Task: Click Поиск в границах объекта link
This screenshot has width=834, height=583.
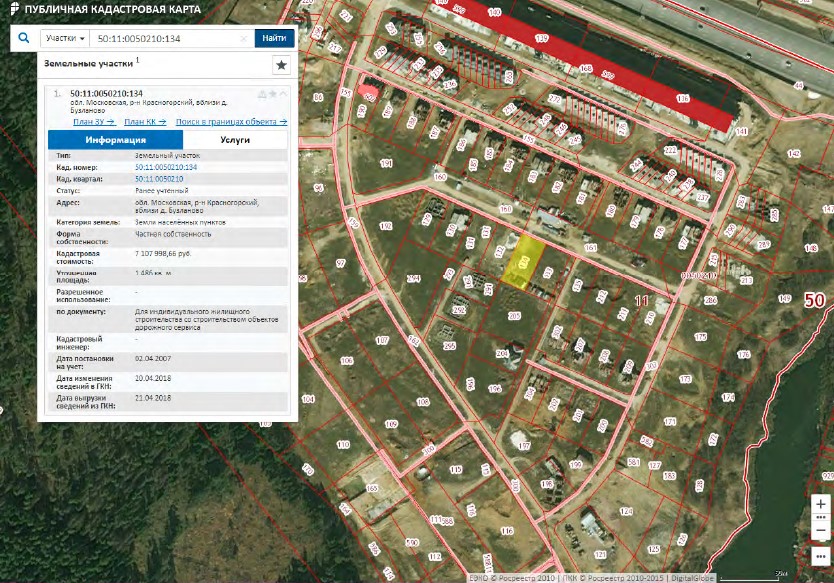Action: coord(231,121)
